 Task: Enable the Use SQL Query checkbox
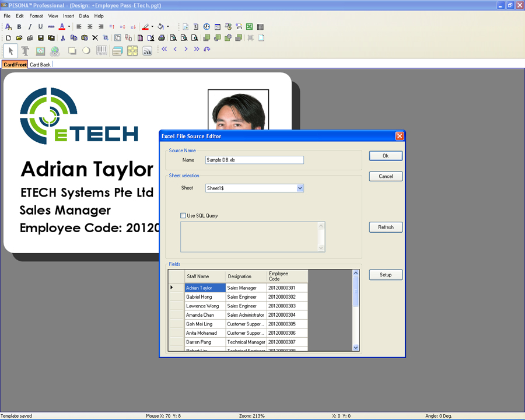[x=183, y=216]
